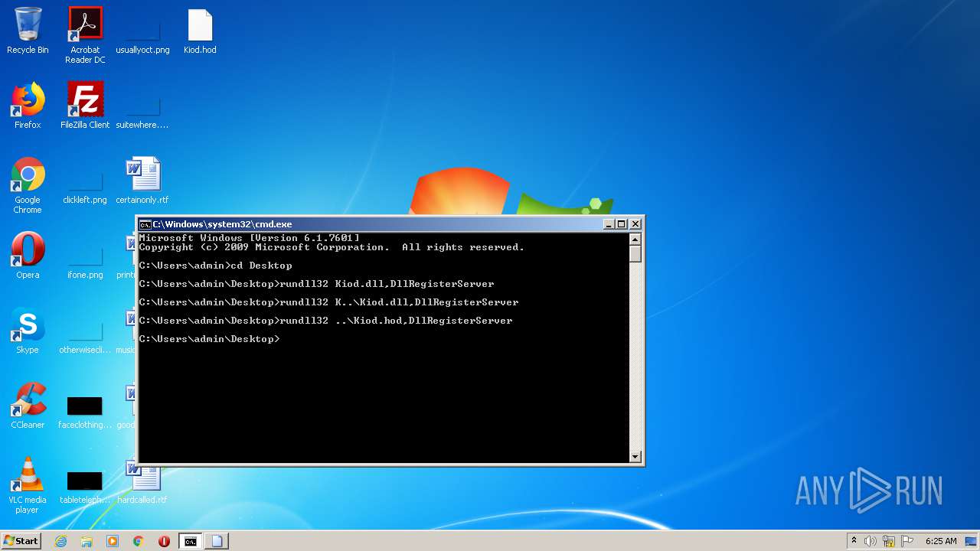Click the blank document taskbar button

click(x=217, y=541)
